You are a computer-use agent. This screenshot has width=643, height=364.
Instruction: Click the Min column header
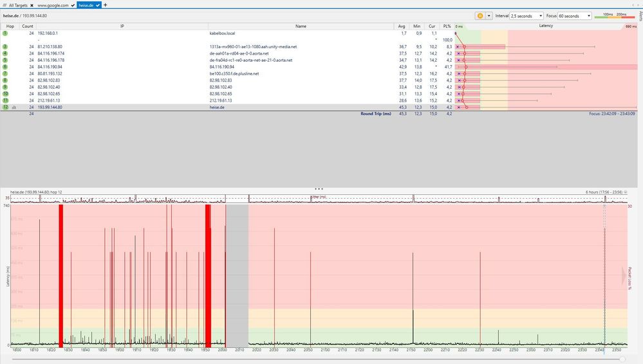(x=416, y=26)
